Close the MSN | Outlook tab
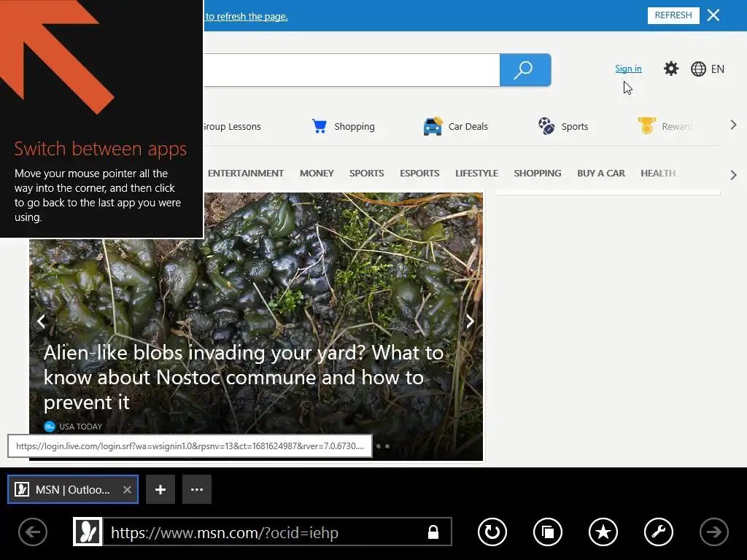This screenshot has height=560, width=747. pos(127,489)
